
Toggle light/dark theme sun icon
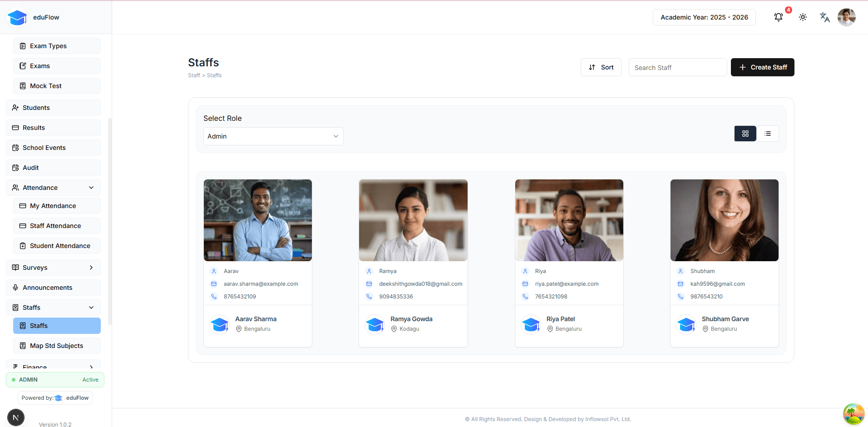803,17
